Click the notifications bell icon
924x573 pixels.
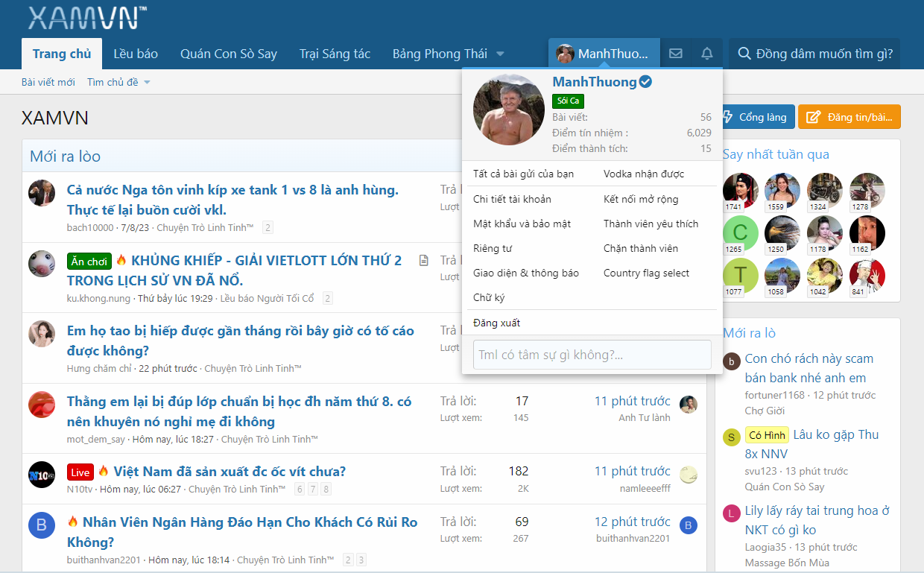707,54
